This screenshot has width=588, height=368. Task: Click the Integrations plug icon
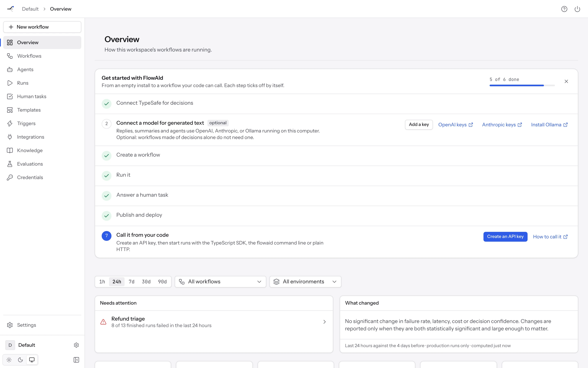point(10,137)
